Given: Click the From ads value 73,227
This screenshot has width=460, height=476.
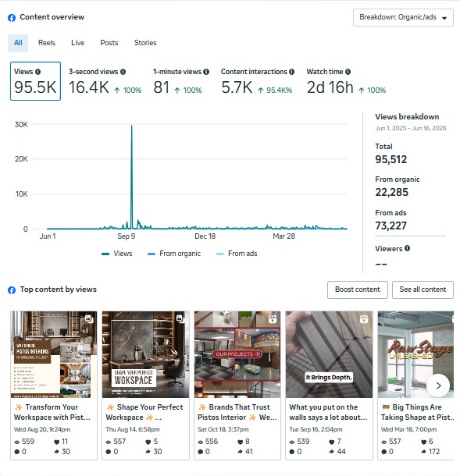Looking at the screenshot, I should [x=390, y=226].
